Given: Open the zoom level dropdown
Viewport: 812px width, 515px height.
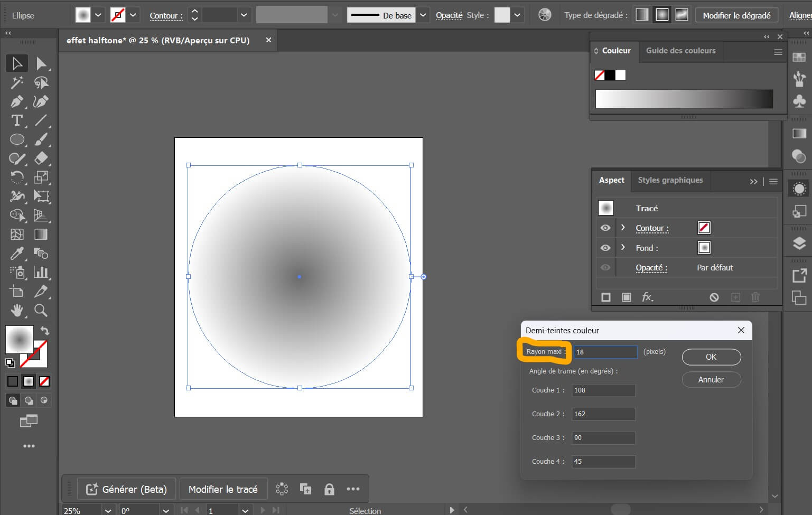Looking at the screenshot, I should (108, 510).
